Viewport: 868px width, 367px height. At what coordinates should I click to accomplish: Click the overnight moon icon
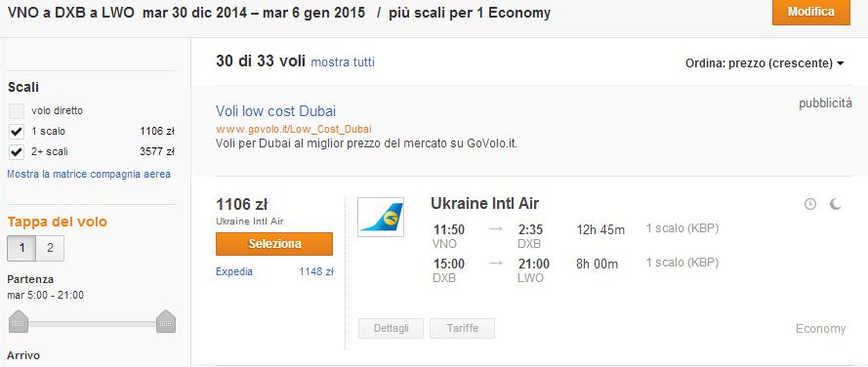(x=836, y=204)
